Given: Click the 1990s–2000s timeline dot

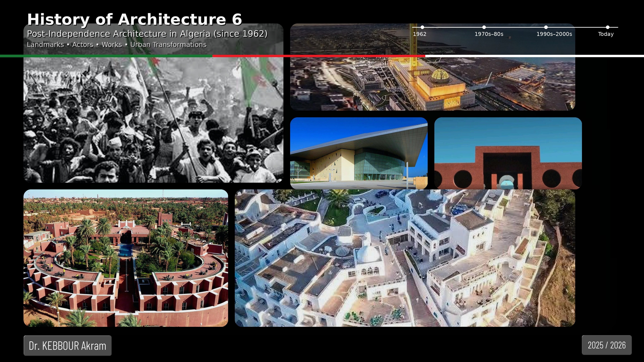Looking at the screenshot, I should tap(546, 27).
